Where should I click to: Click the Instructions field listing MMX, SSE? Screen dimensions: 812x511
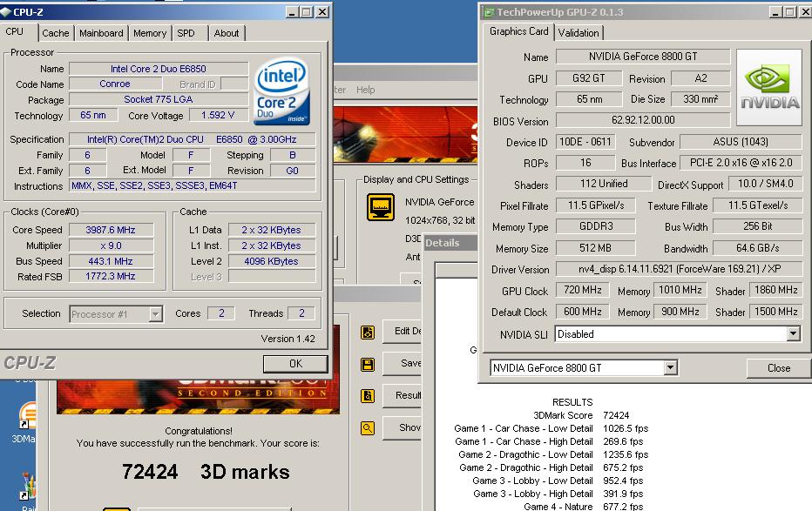pos(193,185)
